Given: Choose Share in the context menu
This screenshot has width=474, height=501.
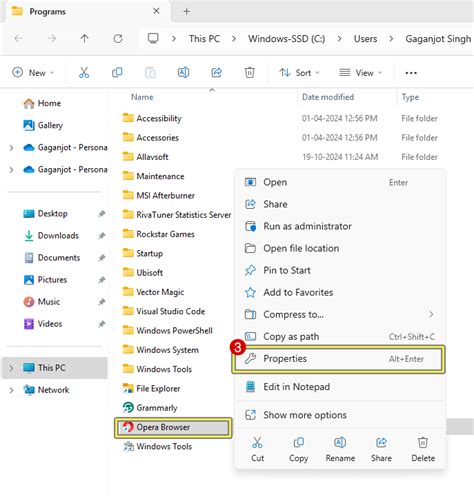Looking at the screenshot, I should pos(340,204).
